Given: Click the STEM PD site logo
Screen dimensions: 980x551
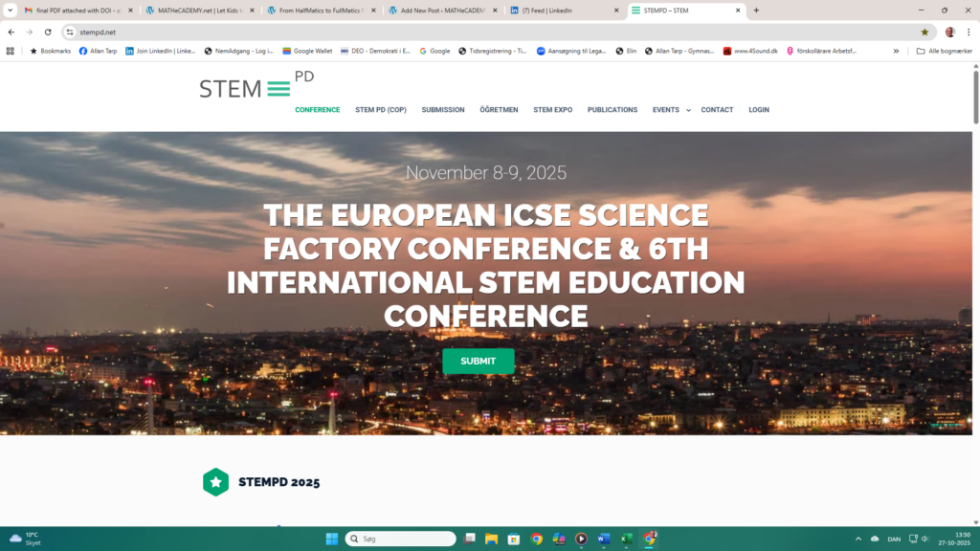Looking at the screenshot, I should pyautogui.click(x=256, y=86).
